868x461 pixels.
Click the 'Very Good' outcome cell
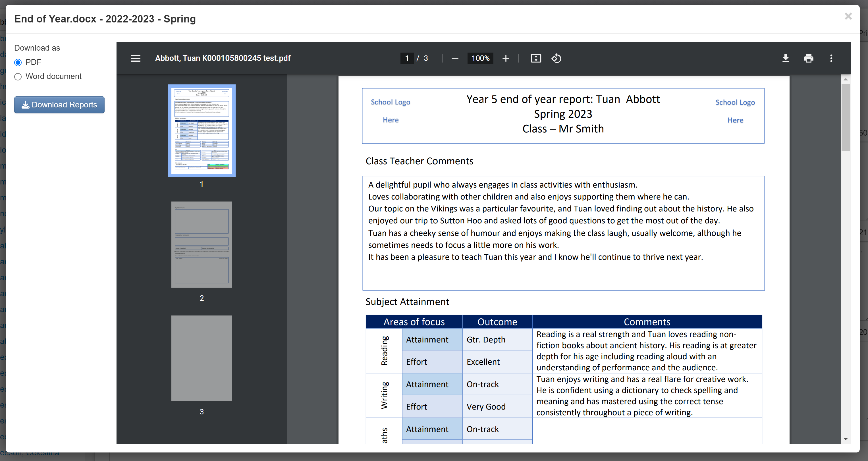tap(497, 407)
